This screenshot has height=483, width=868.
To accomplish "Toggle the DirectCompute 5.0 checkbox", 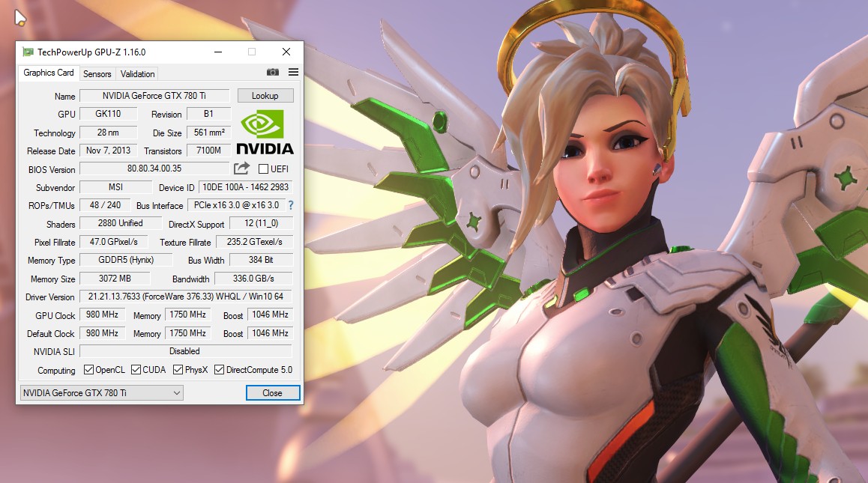I will [x=219, y=370].
